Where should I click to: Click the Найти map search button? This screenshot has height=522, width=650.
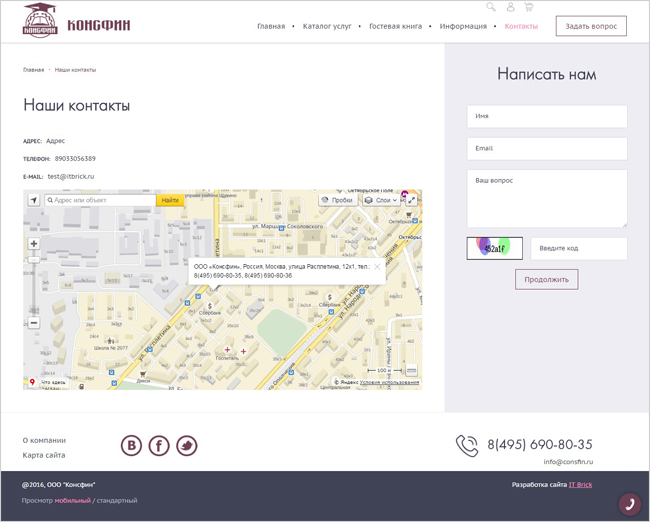tap(170, 200)
